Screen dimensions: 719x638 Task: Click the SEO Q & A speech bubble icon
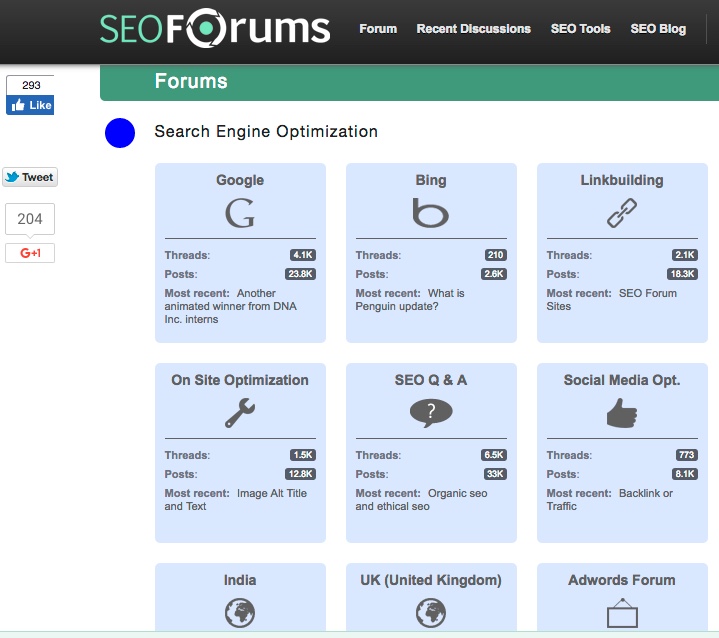pos(431,412)
